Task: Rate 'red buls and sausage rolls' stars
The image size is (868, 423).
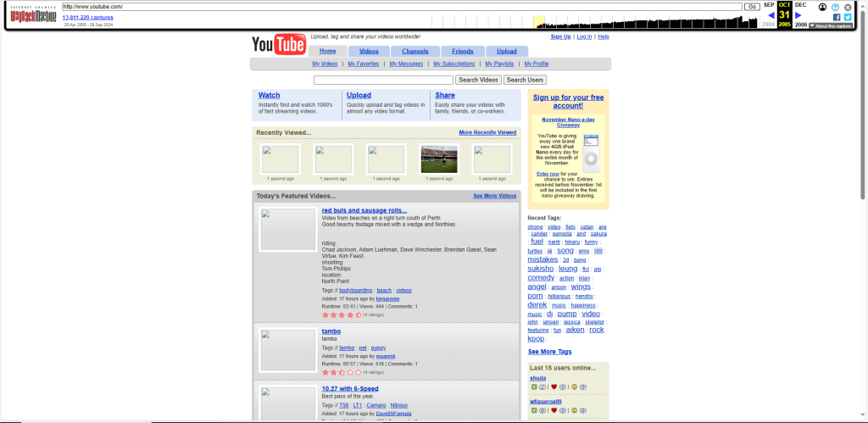Action: pyautogui.click(x=342, y=314)
